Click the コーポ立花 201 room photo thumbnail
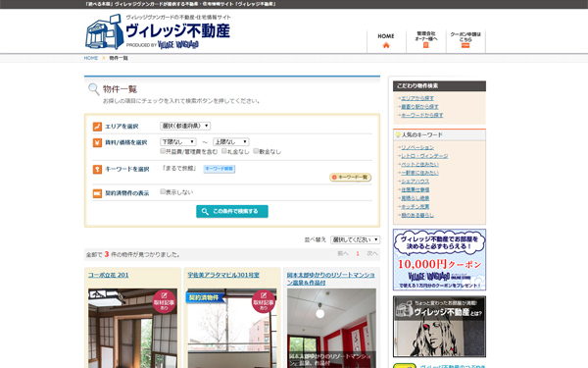The image size is (588, 368). 132,328
